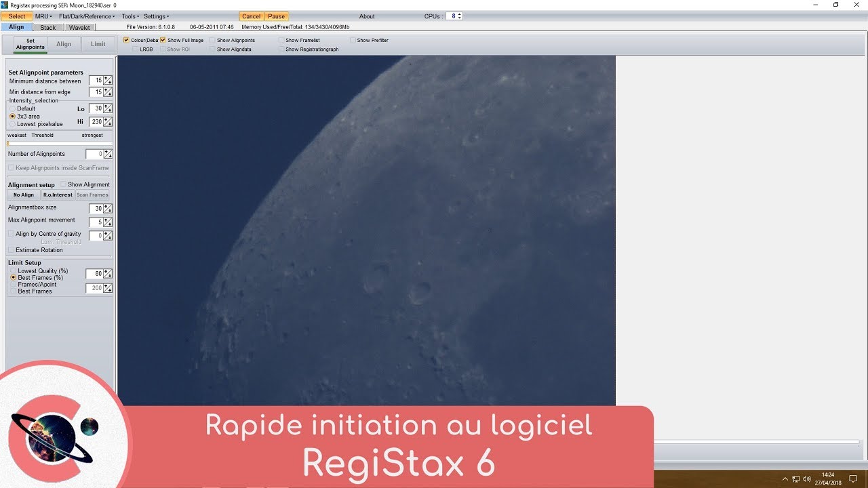Viewport: 868px width, 488px height.
Task: Click the Pause button
Action: [x=276, y=16]
